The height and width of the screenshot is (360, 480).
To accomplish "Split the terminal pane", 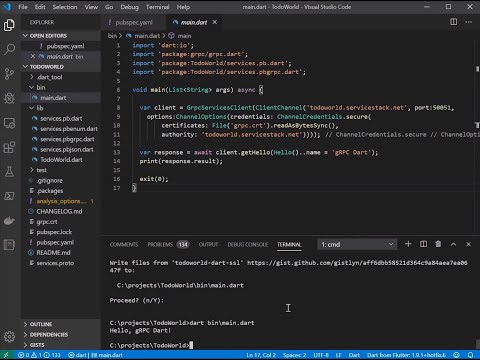I will pyautogui.click(x=423, y=244).
